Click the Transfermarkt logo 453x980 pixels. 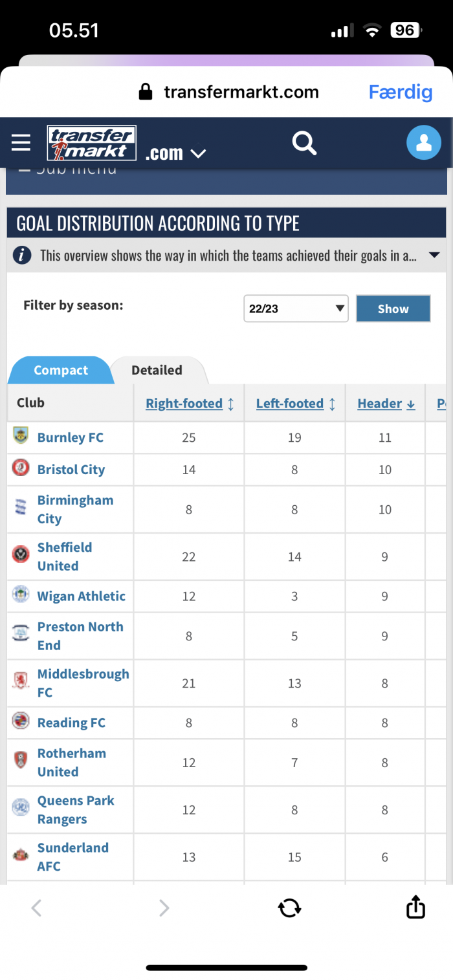[x=91, y=142]
